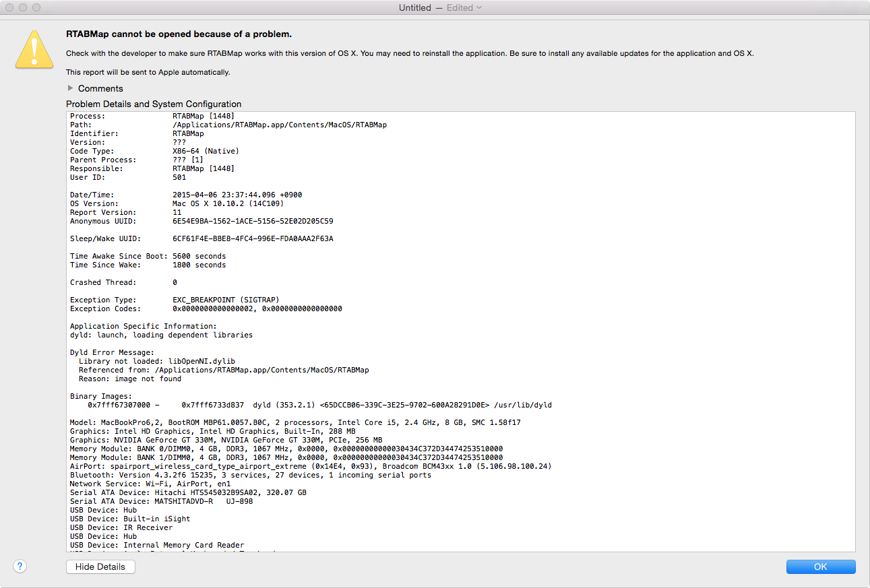
Task: Click the Anonymous UUID value
Action: point(253,221)
